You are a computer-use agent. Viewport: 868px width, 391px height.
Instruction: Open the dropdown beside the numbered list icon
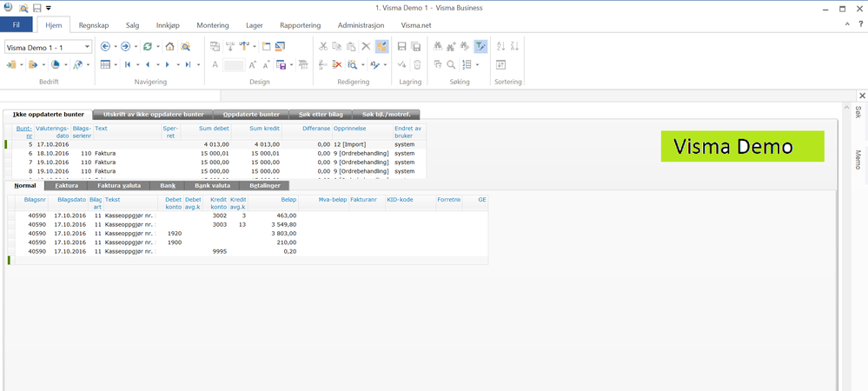(x=477, y=65)
